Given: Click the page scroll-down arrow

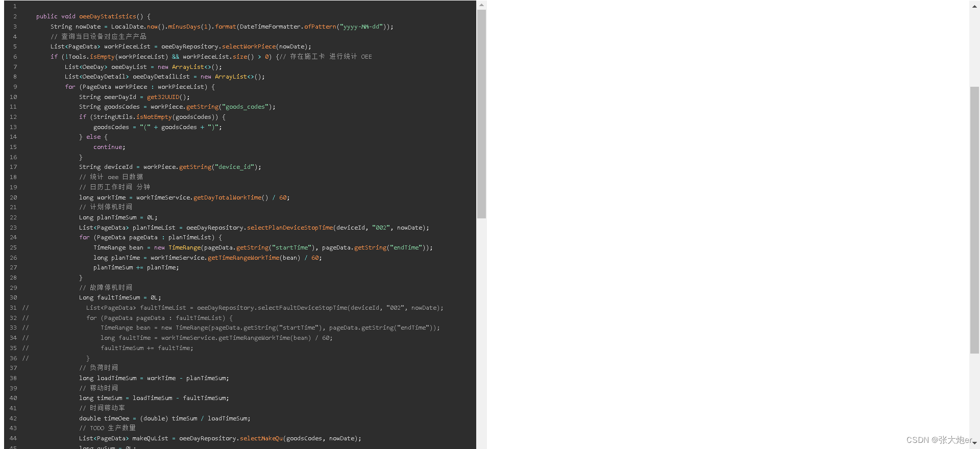Looking at the screenshot, I should [x=974, y=443].
